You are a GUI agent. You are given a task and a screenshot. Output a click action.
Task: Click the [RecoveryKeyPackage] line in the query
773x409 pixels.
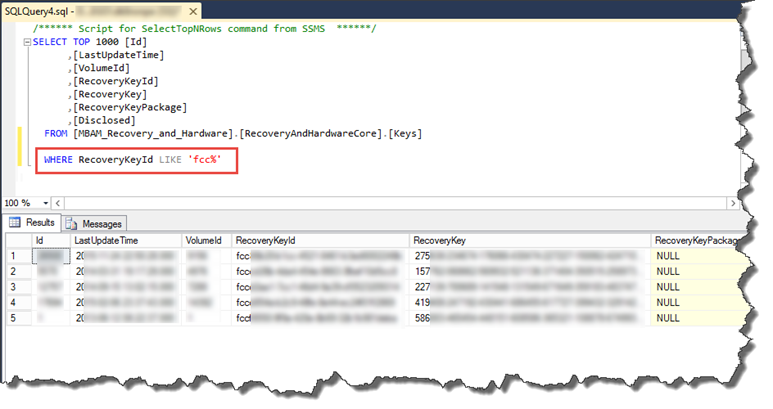130,107
